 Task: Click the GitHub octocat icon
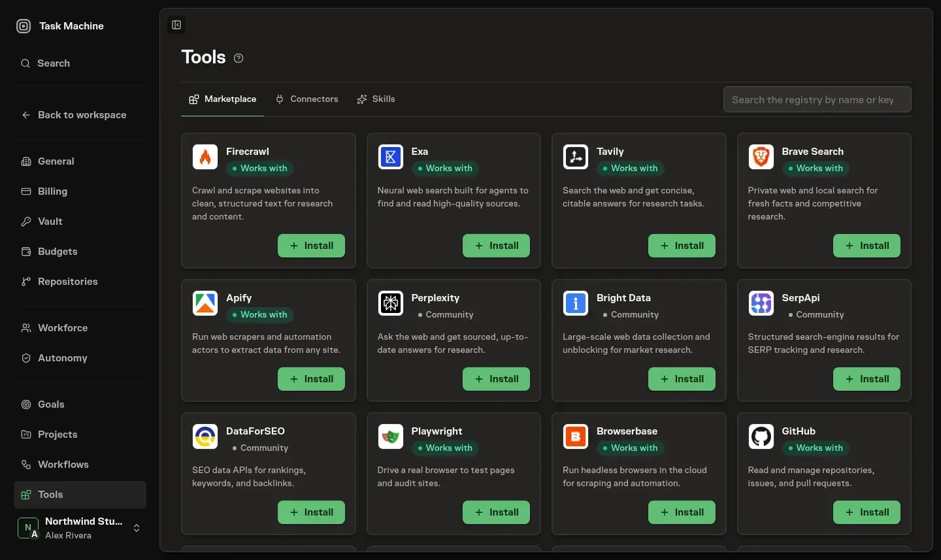pos(761,436)
